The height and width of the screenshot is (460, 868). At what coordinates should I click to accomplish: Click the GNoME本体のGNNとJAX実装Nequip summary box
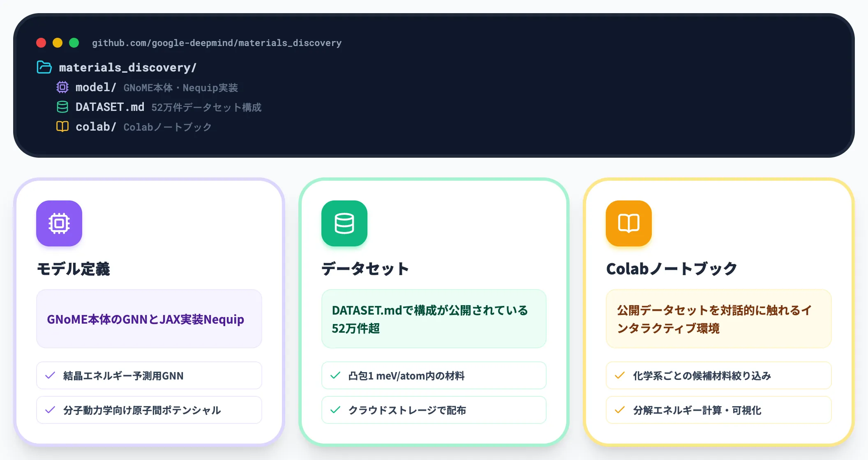tap(149, 319)
